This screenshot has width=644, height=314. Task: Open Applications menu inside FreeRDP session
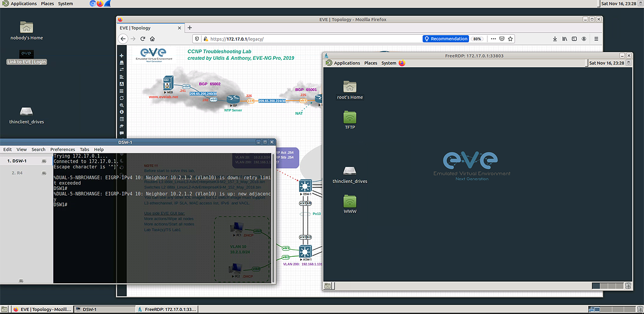tap(347, 63)
